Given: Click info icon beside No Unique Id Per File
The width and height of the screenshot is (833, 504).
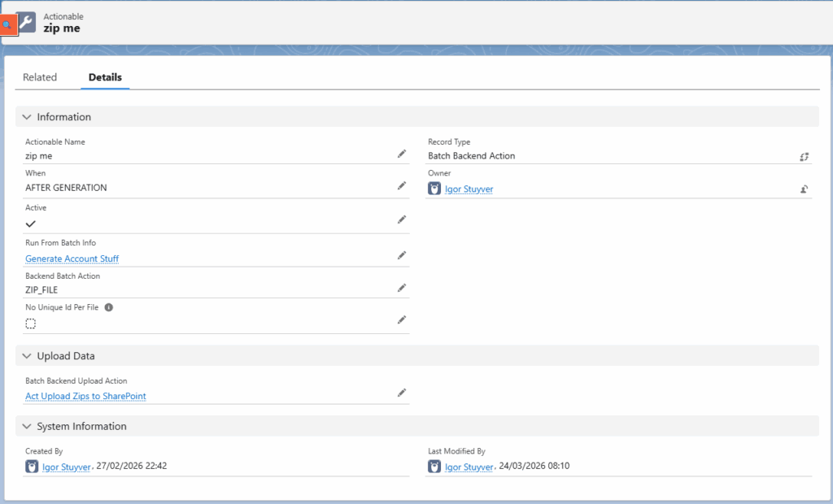Looking at the screenshot, I should click(108, 308).
